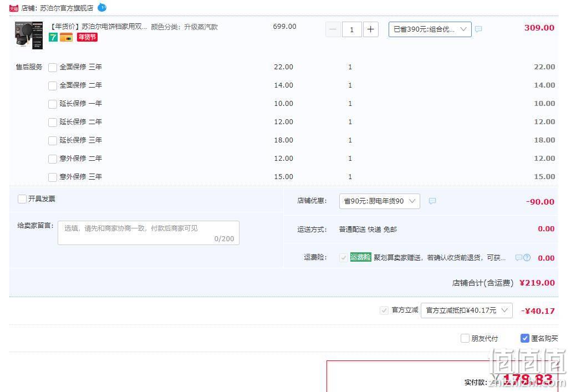
Task: Click the comment icon beside 已省390元 dropdown
Action: 478,29
